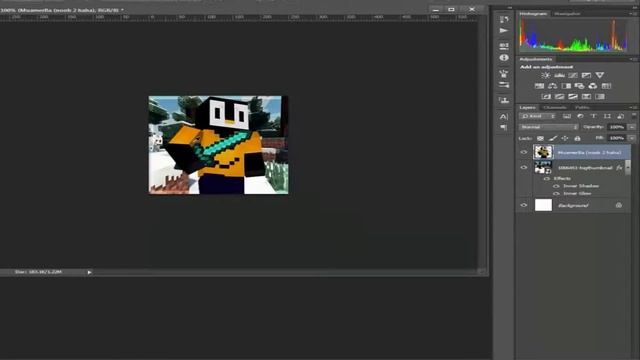Click the fx icon on the thumbnail layer
Image resolution: width=640 pixels, height=360 pixels.
[619, 168]
